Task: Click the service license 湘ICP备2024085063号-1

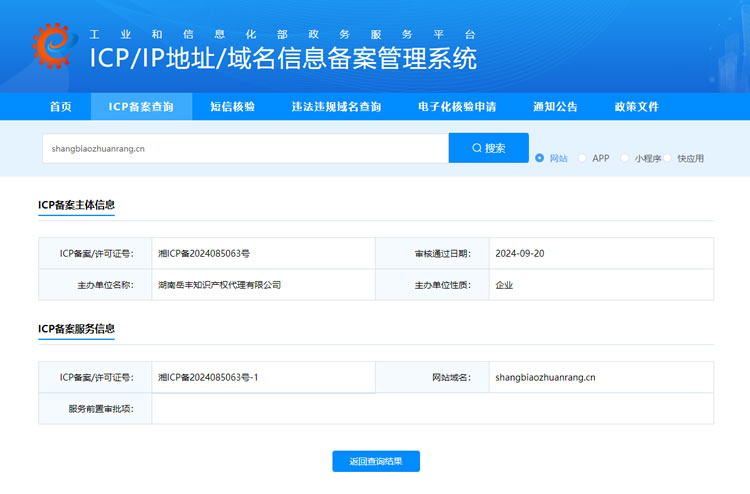Action: (208, 377)
